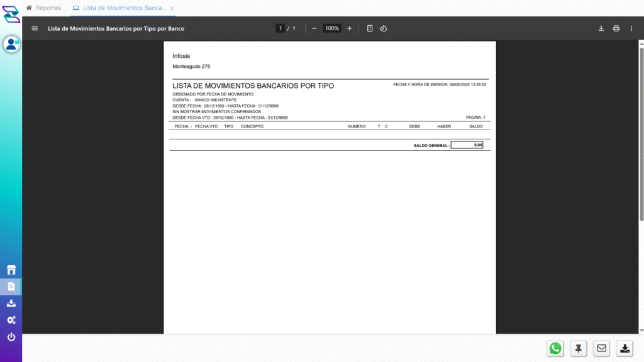Open settings gears in sidebar
644x362 pixels.
tap(11, 321)
